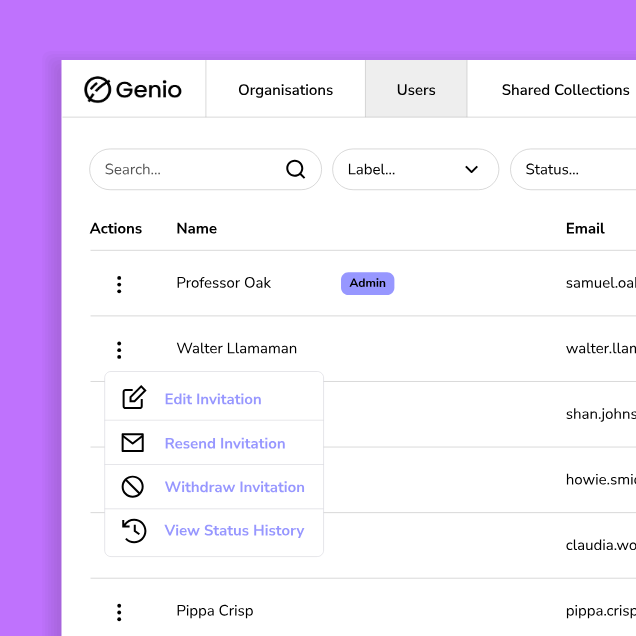Viewport: 636px width, 636px height.
Task: Click into the Search input field
Action: coord(190,170)
